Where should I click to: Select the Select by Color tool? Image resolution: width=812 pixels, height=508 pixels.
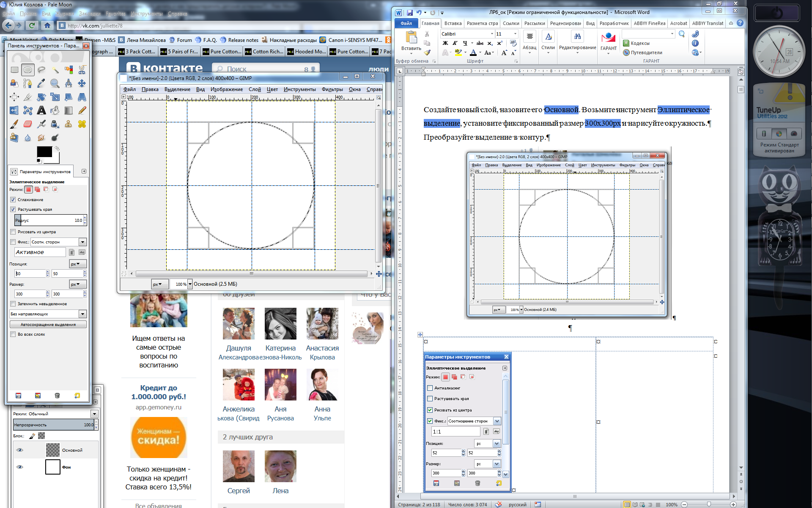[69, 70]
